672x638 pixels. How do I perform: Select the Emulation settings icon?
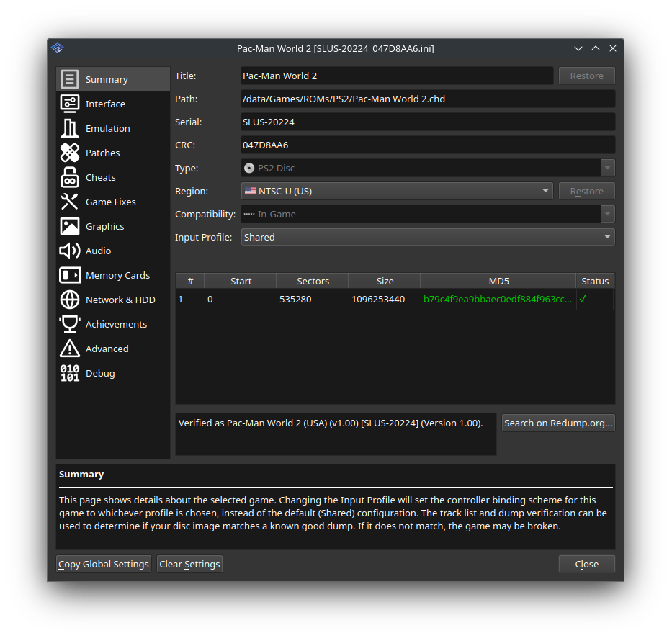click(70, 128)
